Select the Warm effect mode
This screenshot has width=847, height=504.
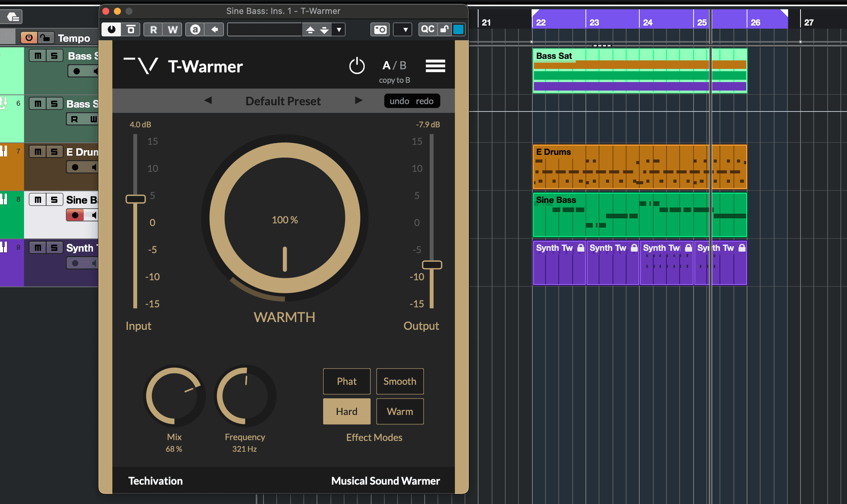tap(399, 411)
